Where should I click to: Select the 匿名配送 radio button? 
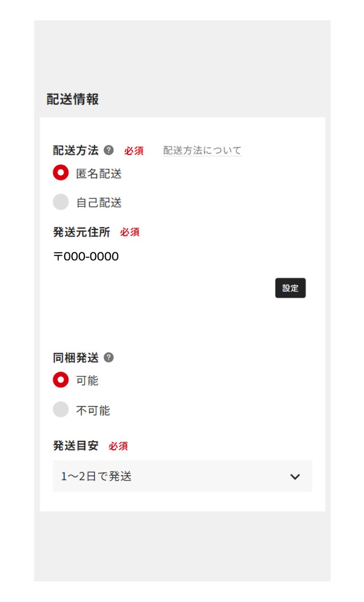coord(61,173)
